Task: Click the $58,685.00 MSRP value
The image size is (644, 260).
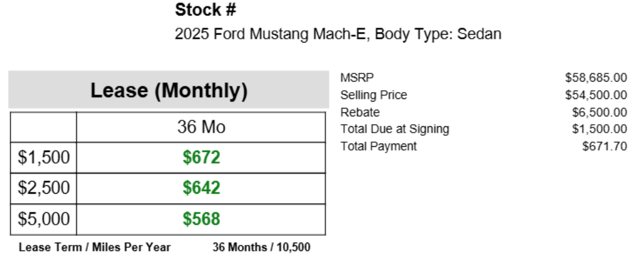Action: click(596, 77)
